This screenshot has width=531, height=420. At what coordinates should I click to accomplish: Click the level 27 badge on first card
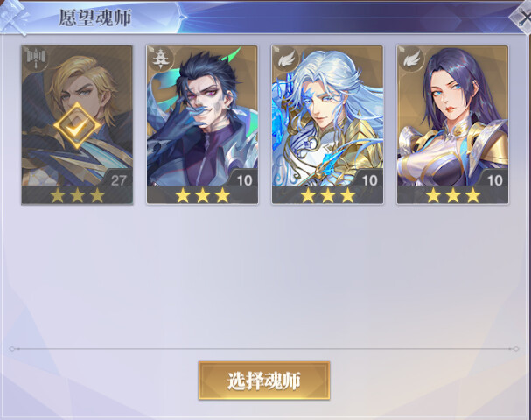[118, 179]
